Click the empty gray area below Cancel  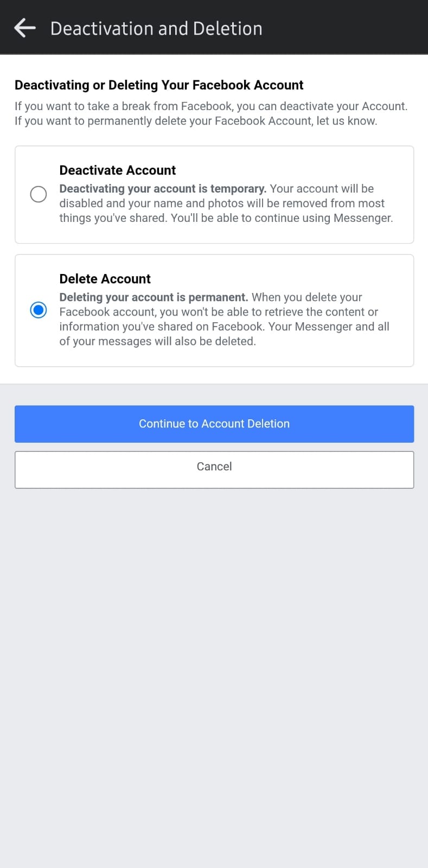point(214,651)
